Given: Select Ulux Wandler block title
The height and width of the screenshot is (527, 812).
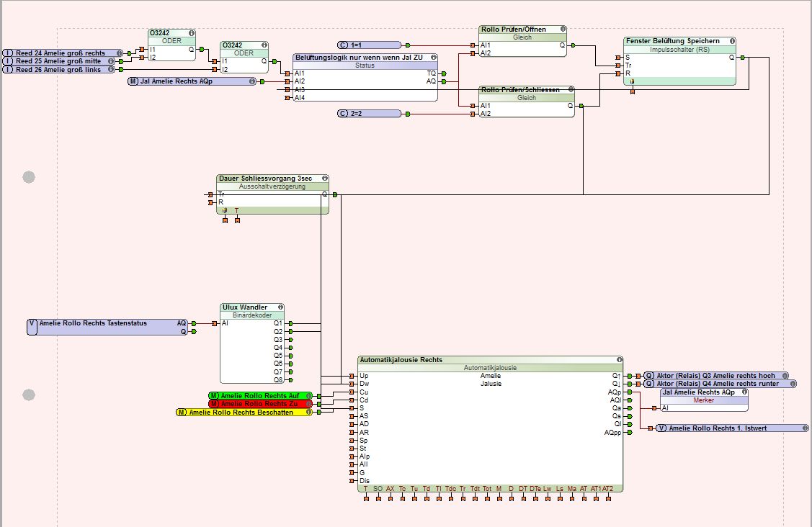Looking at the screenshot, I should point(245,307).
